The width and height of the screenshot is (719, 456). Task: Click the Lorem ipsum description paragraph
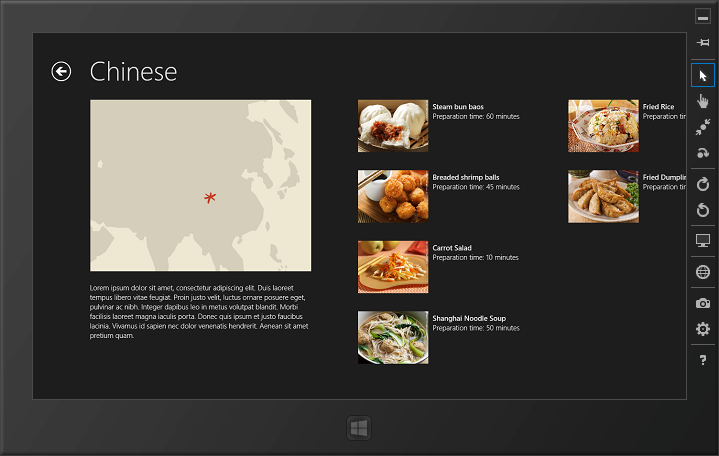199,312
